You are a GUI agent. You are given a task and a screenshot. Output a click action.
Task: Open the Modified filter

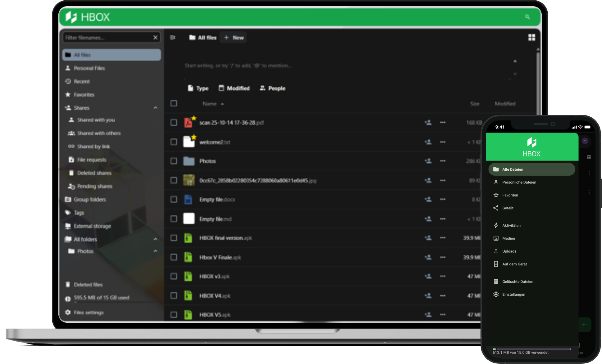pyautogui.click(x=234, y=88)
